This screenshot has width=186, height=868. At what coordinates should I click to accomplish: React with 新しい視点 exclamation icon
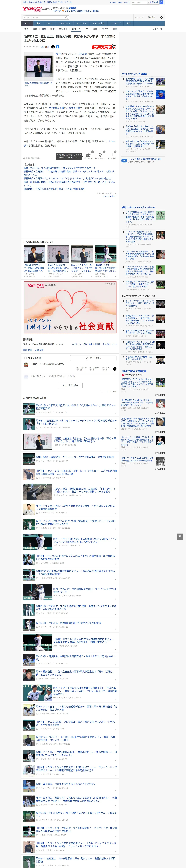[x=112, y=155]
